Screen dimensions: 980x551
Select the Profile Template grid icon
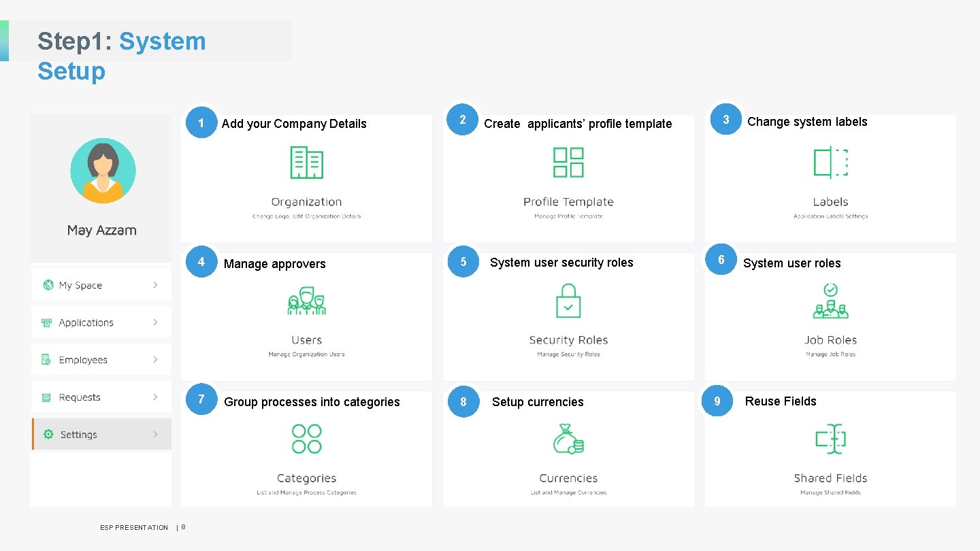coord(568,162)
